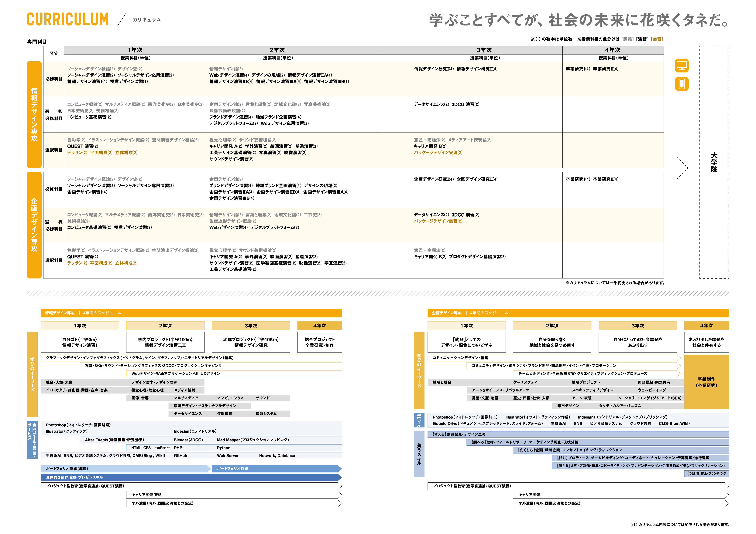
Task: Click the vertical 養うスキル side label
Action: click(x=419, y=454)
